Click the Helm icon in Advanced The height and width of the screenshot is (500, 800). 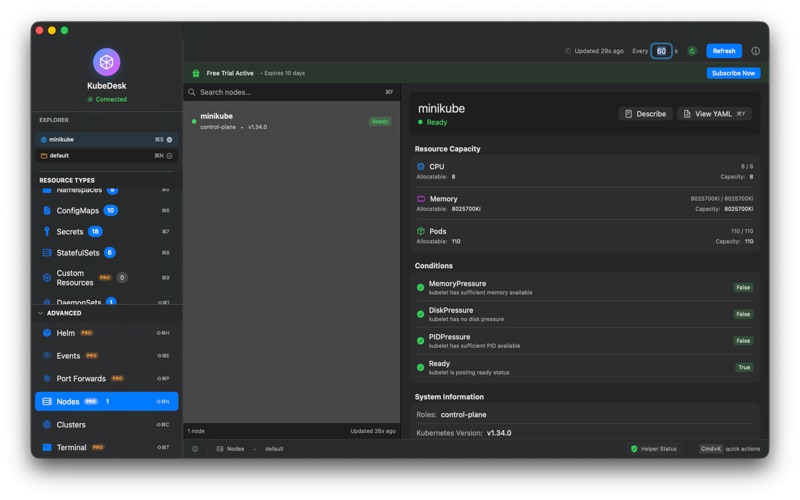[x=47, y=333]
